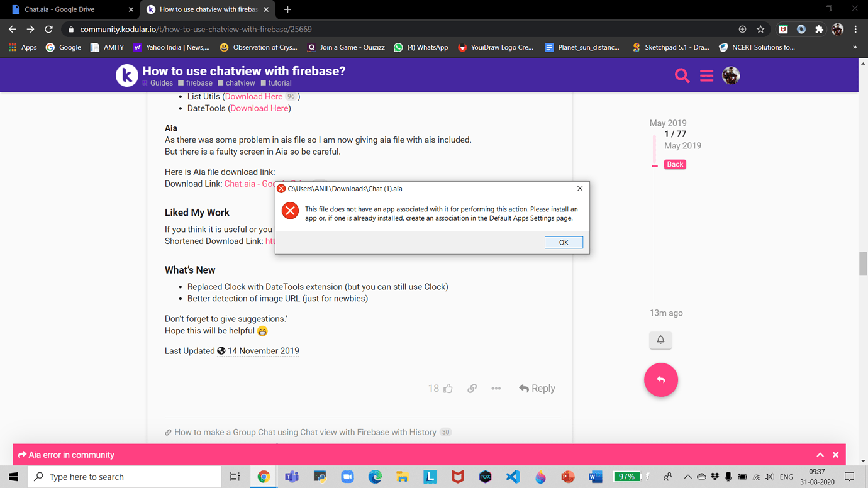This screenshot has height=488, width=868.
Task: Open the List Utils 'Download Here' link
Action: pos(253,96)
